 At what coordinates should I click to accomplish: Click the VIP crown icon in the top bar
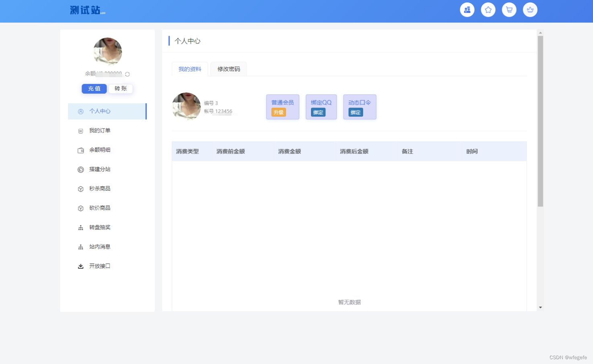pyautogui.click(x=530, y=9)
